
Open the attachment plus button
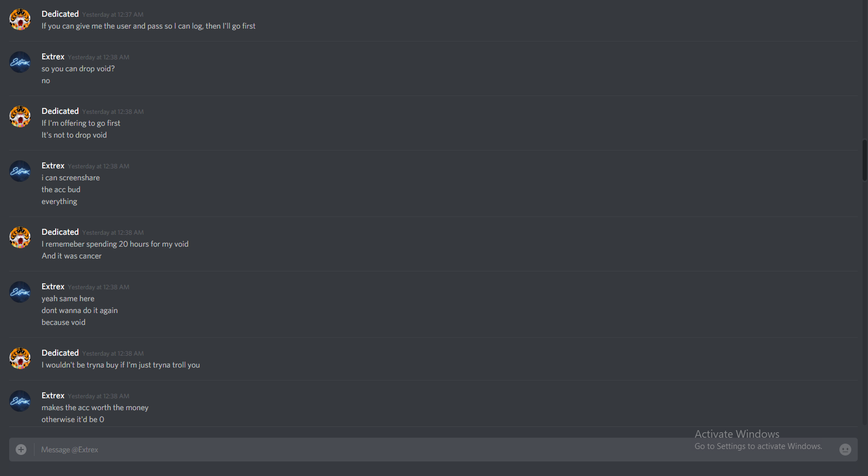(x=21, y=450)
